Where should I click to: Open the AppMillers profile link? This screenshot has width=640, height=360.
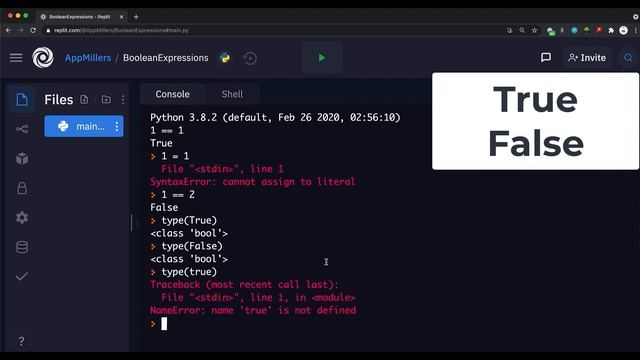(88, 58)
